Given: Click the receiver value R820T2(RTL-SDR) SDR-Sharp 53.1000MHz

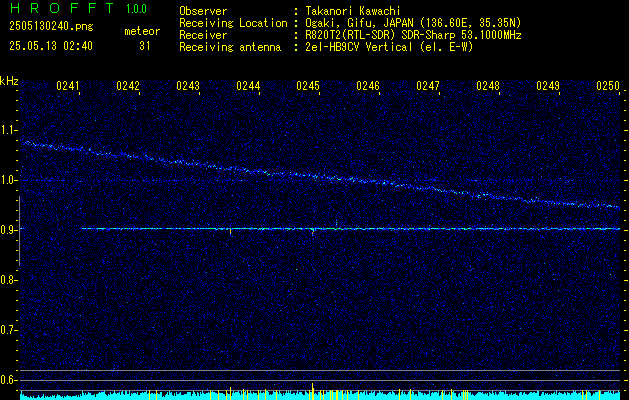Looking at the screenshot, I should click(413, 35).
